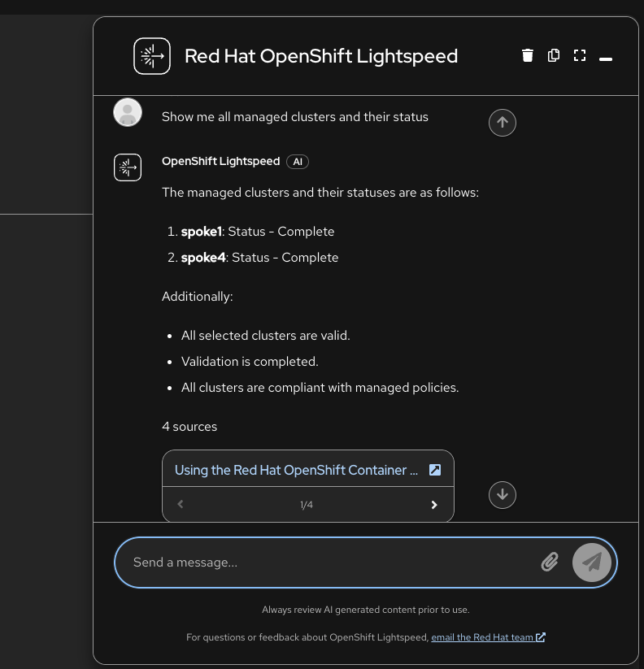Click 'Always review AI generated content' notice
This screenshot has height=669, width=644.
tap(366, 610)
